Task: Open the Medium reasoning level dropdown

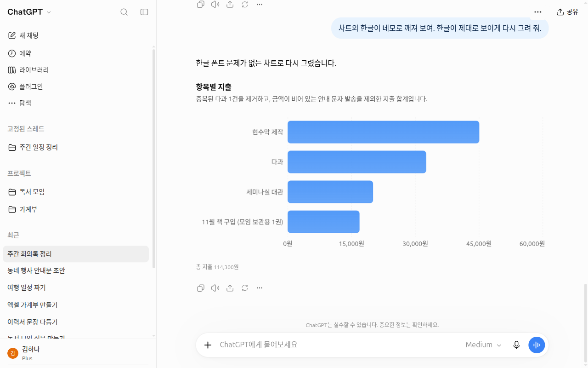Action: [x=483, y=345]
